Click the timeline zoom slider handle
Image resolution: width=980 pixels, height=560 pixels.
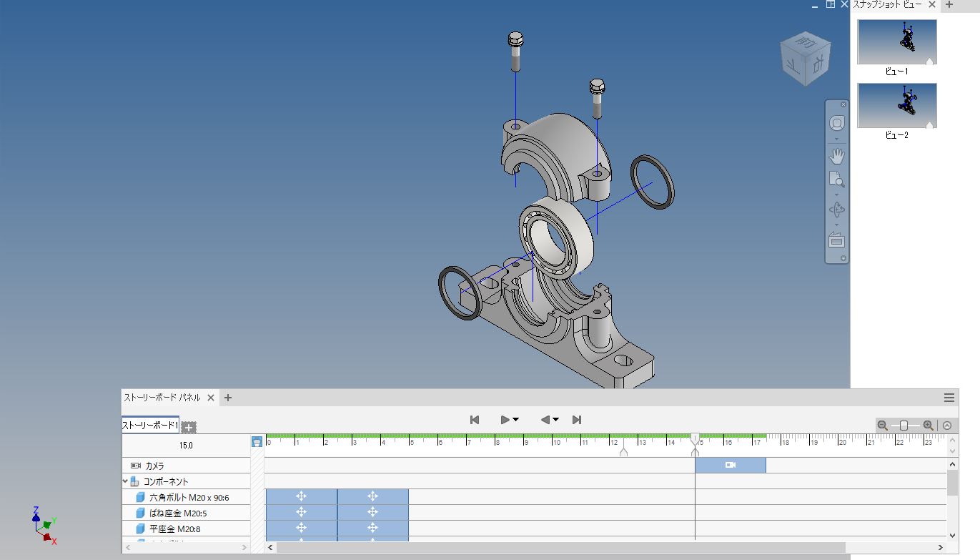pos(904,426)
